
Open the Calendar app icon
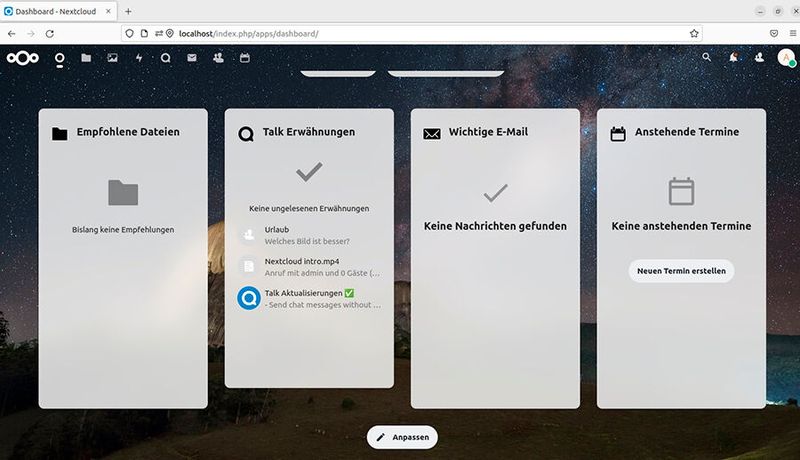click(x=245, y=58)
